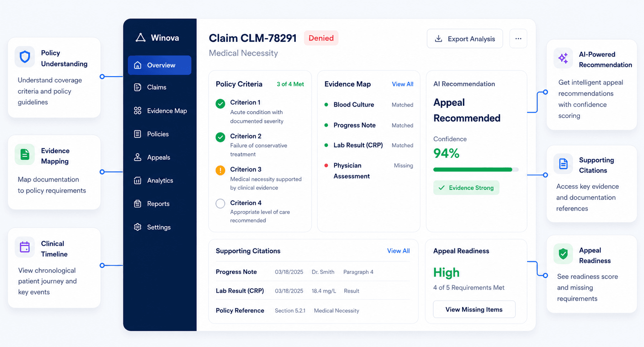Click the '3 of 4 Met' text

click(x=290, y=84)
